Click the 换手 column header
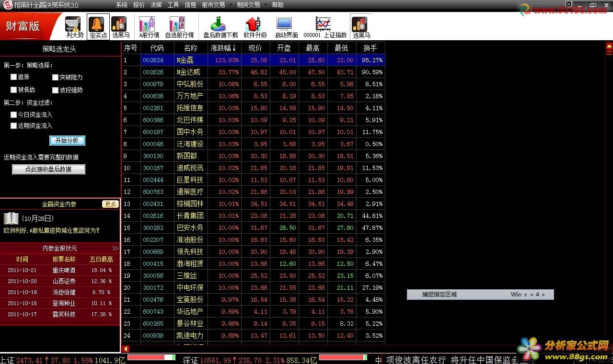 tap(370, 48)
